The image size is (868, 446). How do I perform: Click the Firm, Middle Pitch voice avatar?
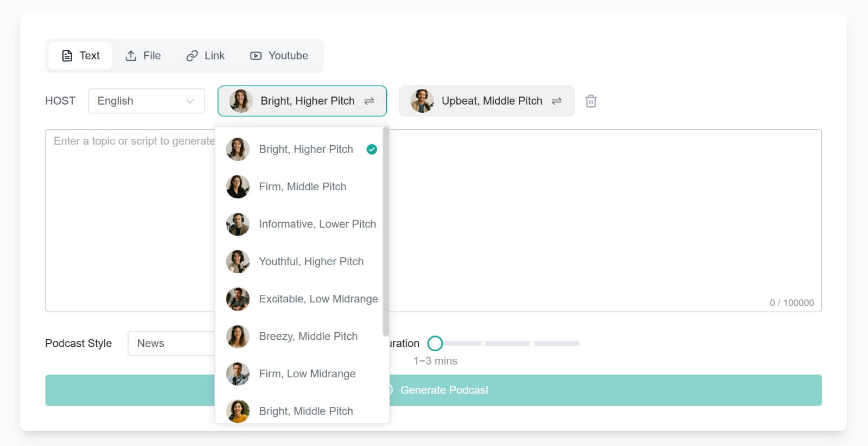click(238, 187)
